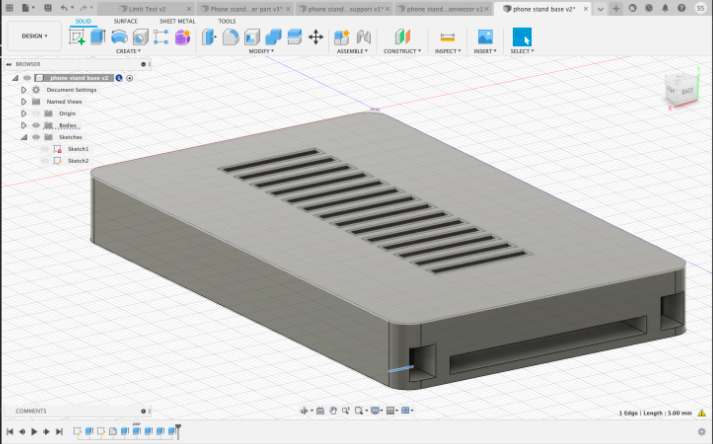Expand the Document Settings node
The height and width of the screenshot is (444, 713).
pyautogui.click(x=24, y=90)
